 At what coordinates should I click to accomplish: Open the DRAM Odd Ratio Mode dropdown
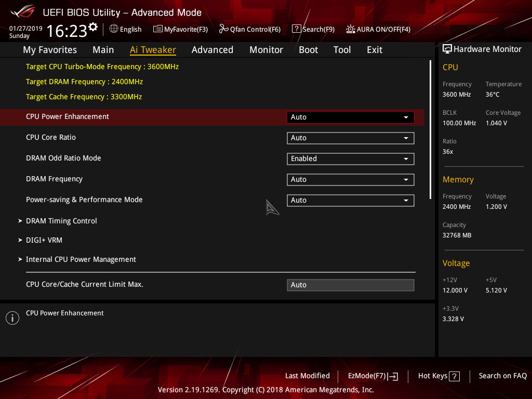point(351,159)
